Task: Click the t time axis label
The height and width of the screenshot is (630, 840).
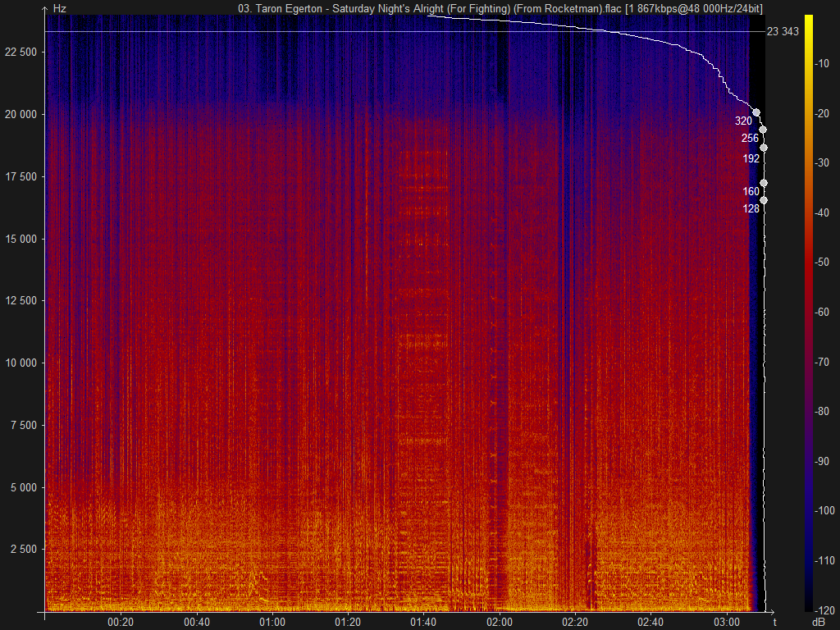Action: [774, 622]
